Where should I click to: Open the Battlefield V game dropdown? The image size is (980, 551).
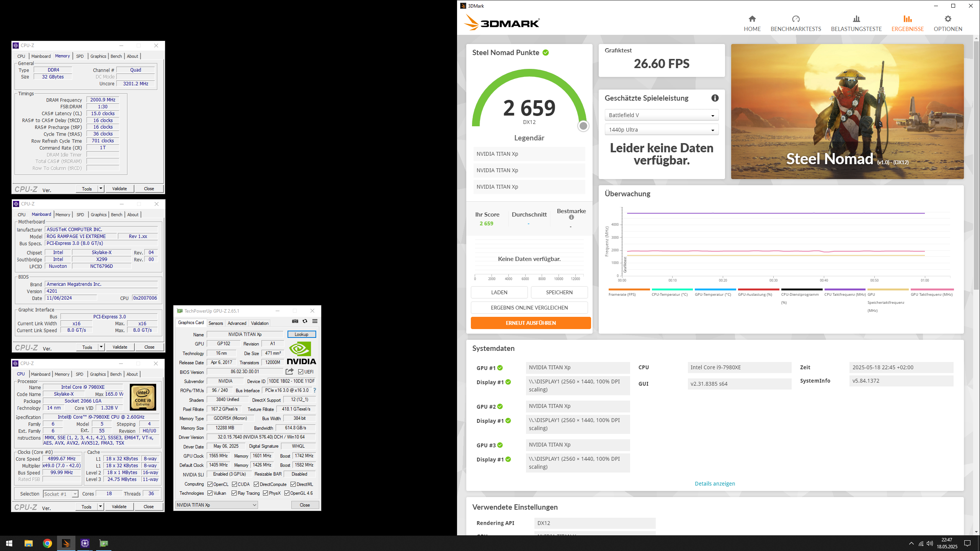point(661,115)
